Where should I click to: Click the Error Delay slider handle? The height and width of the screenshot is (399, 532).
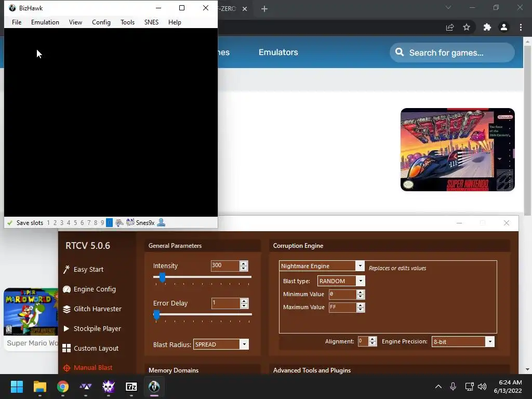click(x=156, y=314)
